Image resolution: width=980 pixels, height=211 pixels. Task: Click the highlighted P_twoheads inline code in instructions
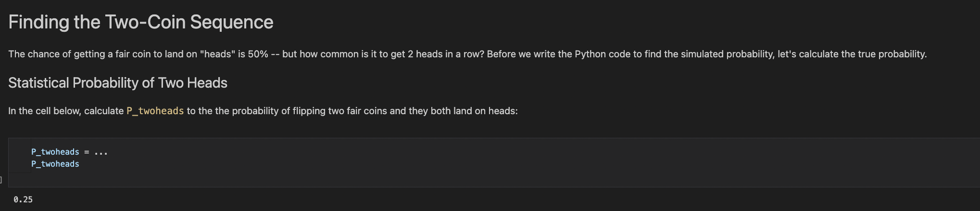[x=155, y=111]
